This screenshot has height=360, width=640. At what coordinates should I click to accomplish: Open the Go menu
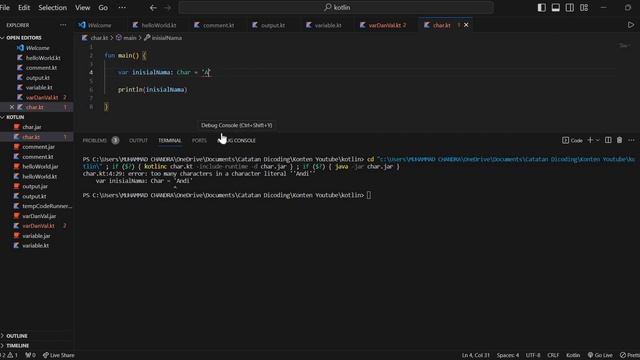pos(103,7)
